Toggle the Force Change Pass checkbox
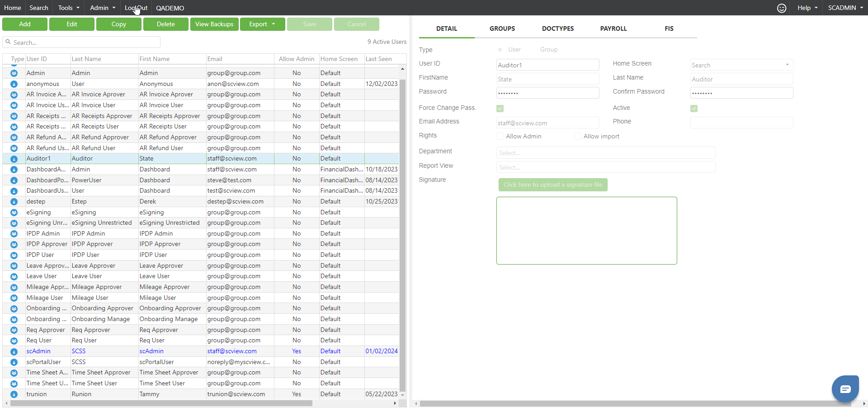This screenshot has width=868, height=412. click(500, 109)
